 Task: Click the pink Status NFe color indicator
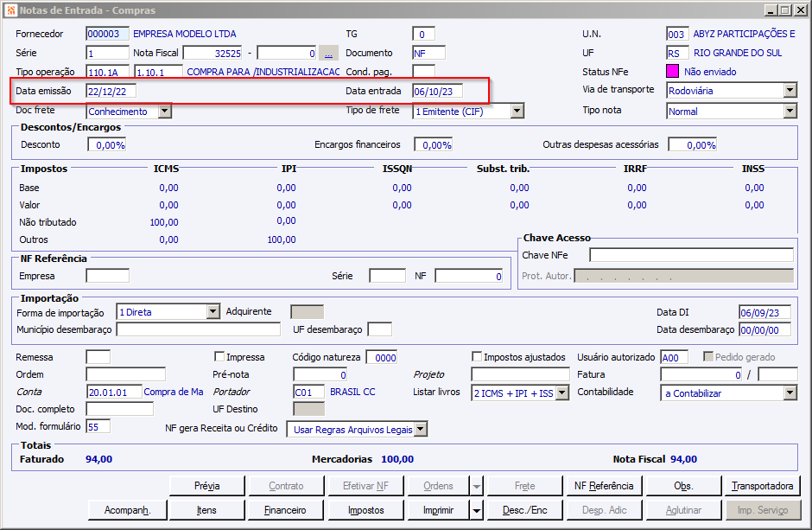point(673,72)
